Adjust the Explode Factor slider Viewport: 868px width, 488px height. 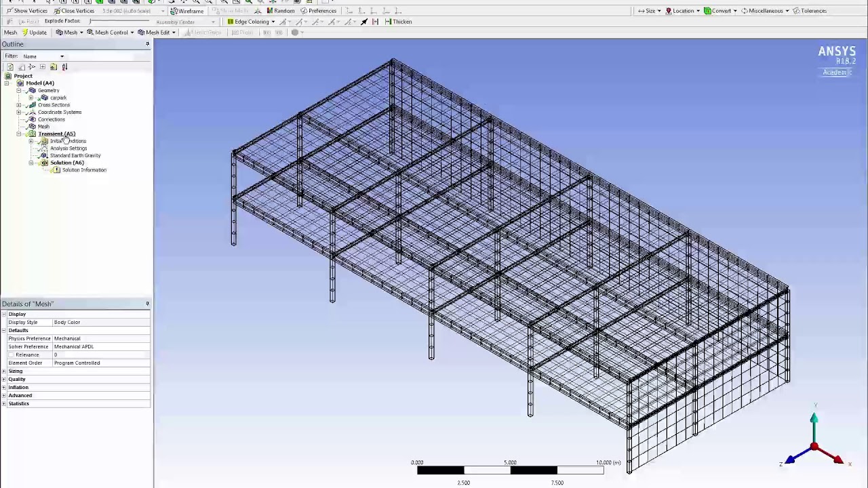pyautogui.click(x=120, y=21)
